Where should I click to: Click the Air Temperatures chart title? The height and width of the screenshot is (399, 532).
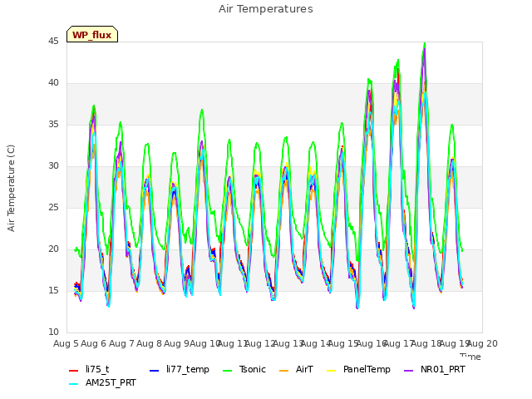click(266, 9)
